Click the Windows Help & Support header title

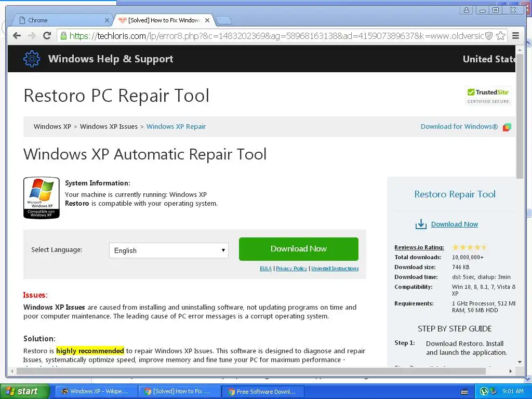click(x=111, y=59)
